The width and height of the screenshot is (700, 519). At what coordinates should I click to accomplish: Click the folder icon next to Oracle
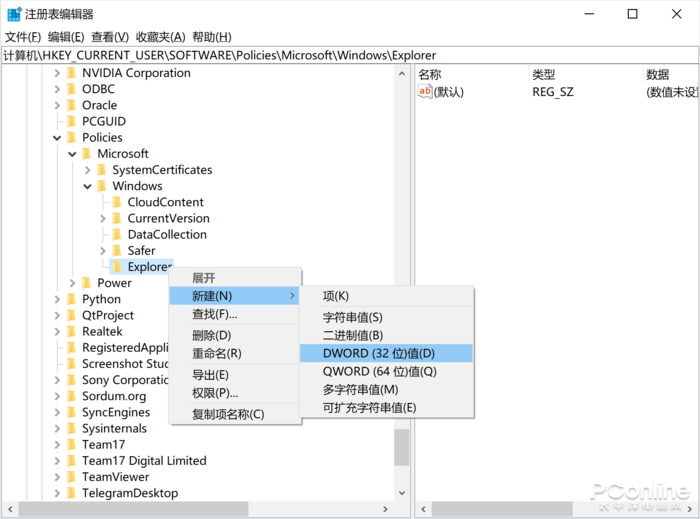click(71, 105)
